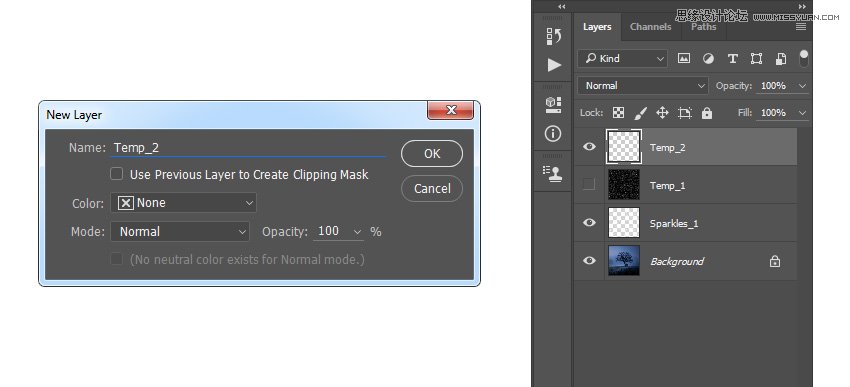Open the Mode dropdown in New Layer
The height and width of the screenshot is (387, 850).
180,231
